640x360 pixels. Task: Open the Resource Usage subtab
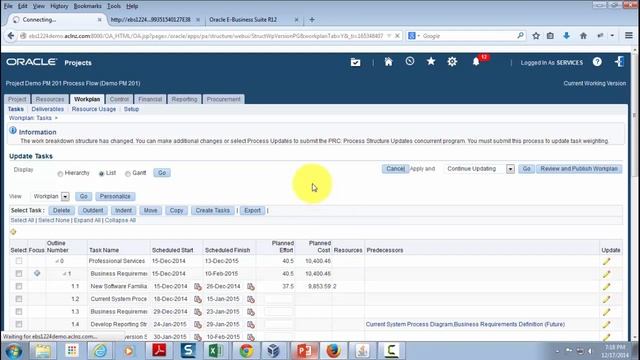pos(94,109)
